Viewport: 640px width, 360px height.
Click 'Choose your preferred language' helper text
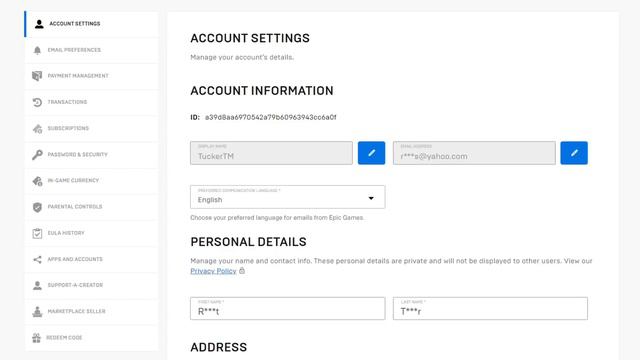(277, 218)
